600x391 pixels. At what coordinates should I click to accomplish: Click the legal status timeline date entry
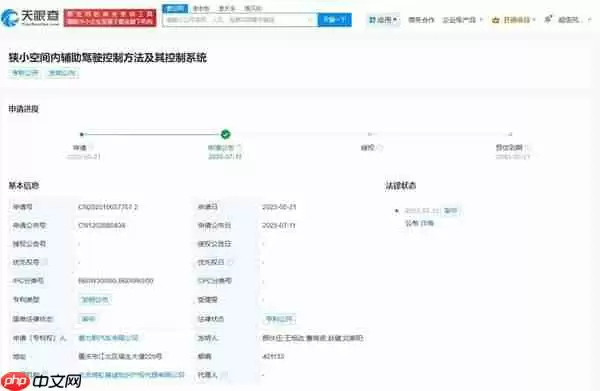click(422, 211)
